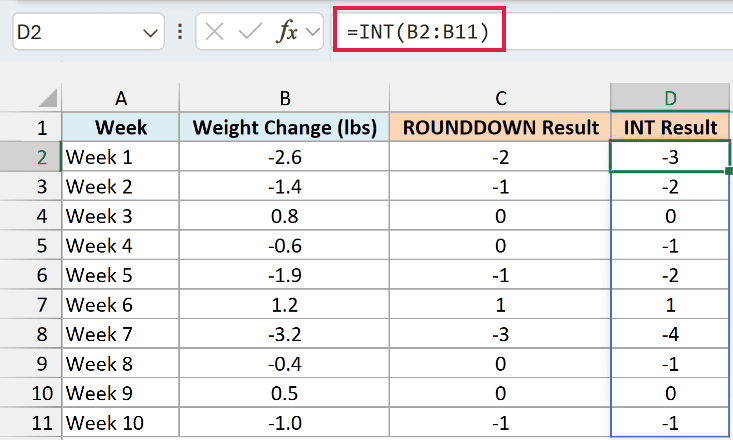This screenshot has height=440, width=733.
Task: Click the Select All corner triangle
Action: click(x=47, y=98)
